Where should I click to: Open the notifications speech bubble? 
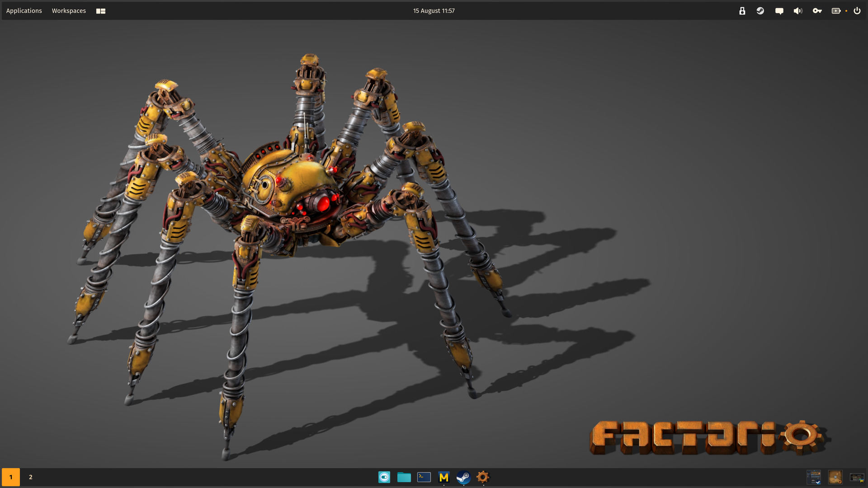pos(779,11)
